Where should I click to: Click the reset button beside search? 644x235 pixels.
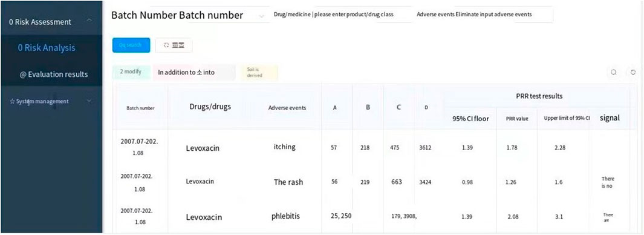coord(174,45)
